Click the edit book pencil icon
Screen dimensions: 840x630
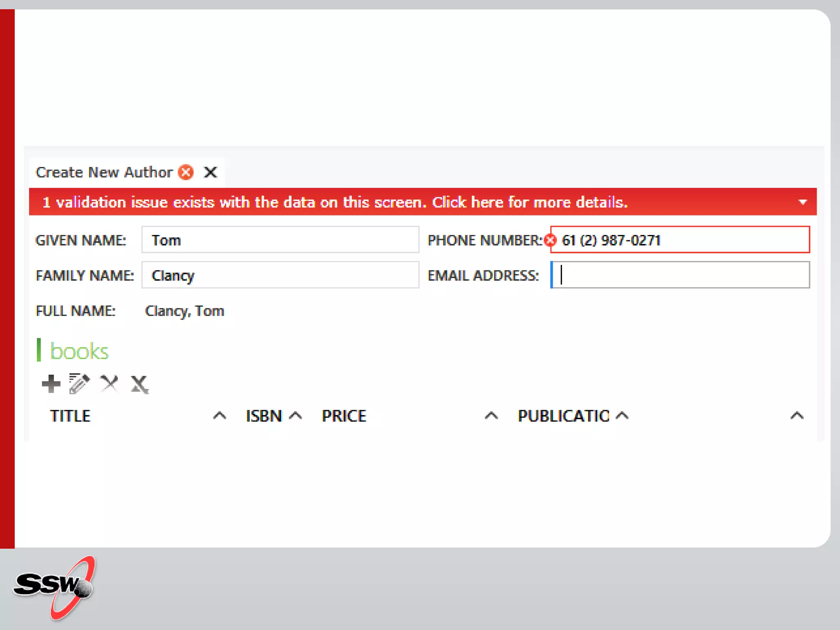(x=79, y=384)
